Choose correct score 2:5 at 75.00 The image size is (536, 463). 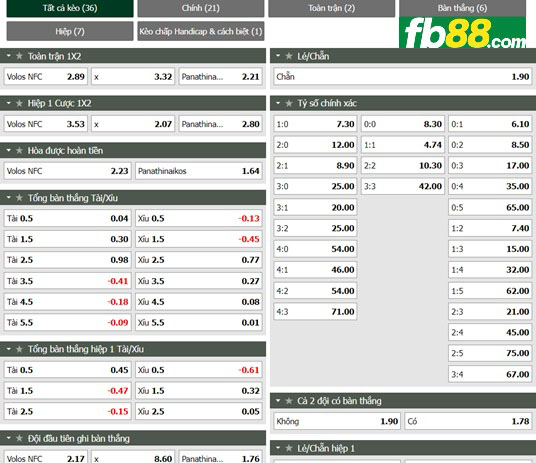tap(490, 353)
